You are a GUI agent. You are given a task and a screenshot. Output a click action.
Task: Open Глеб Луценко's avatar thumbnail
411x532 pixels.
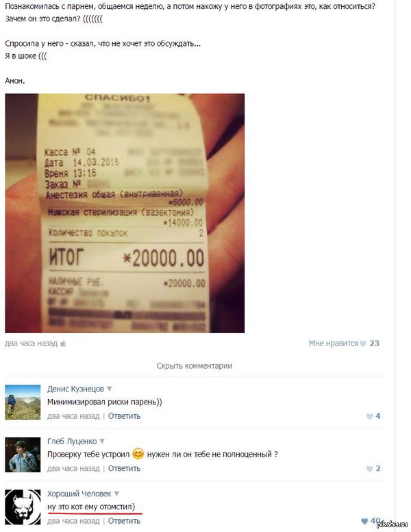[x=23, y=455]
